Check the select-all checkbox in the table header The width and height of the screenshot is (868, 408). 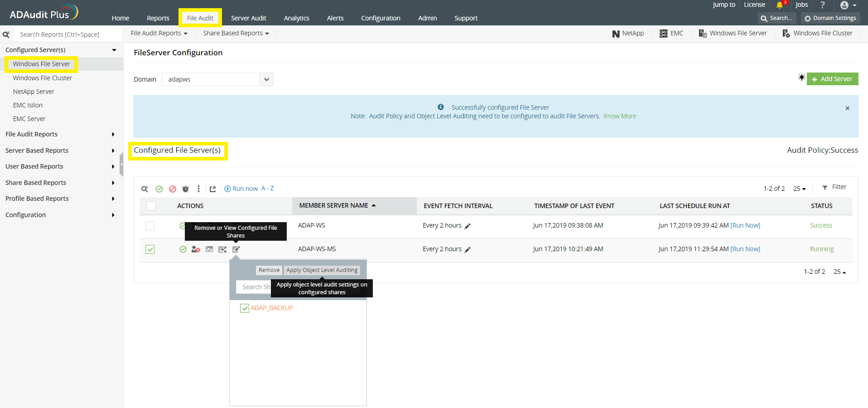[x=151, y=205]
